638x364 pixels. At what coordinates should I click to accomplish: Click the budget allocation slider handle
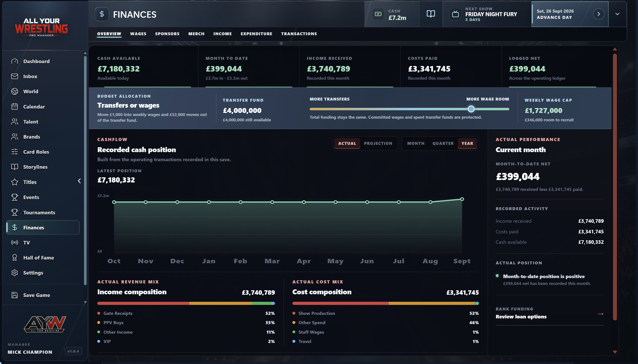(471, 109)
